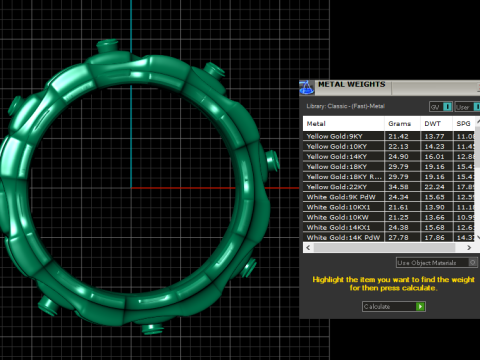Click the Library: Classic - (Fast)-Metal label

345,106
